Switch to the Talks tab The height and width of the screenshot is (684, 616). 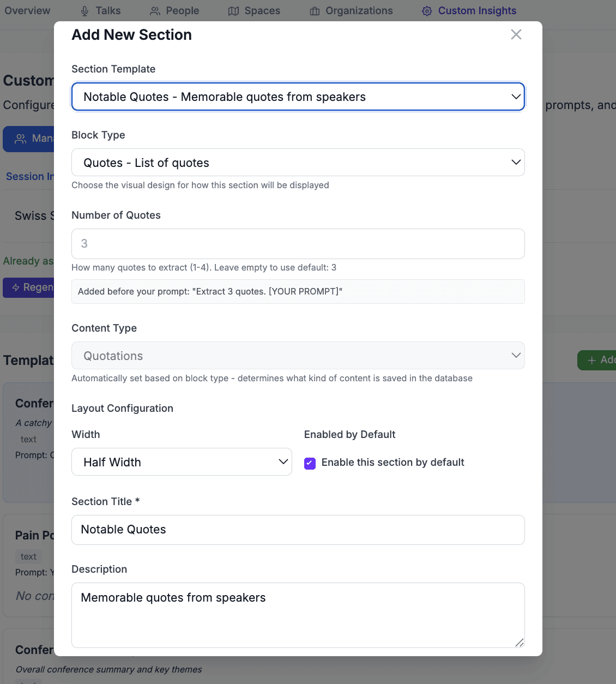click(x=100, y=11)
